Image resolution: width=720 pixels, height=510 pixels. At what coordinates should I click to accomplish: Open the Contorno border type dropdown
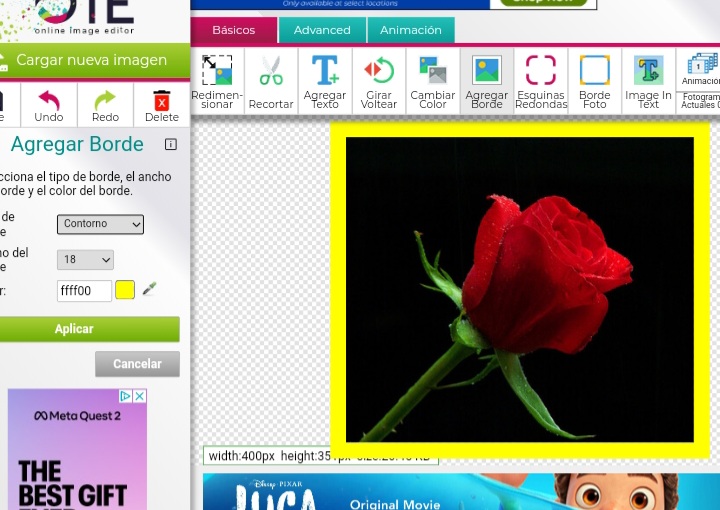pyautogui.click(x=100, y=224)
